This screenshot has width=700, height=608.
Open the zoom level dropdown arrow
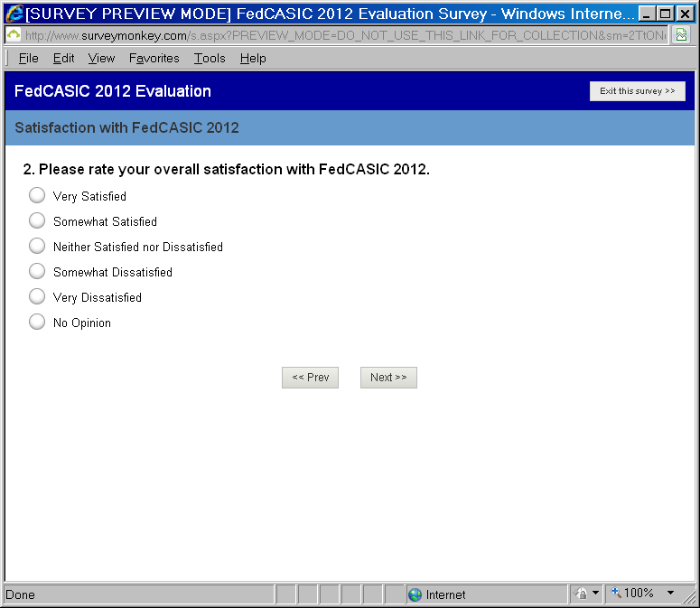tap(670, 593)
